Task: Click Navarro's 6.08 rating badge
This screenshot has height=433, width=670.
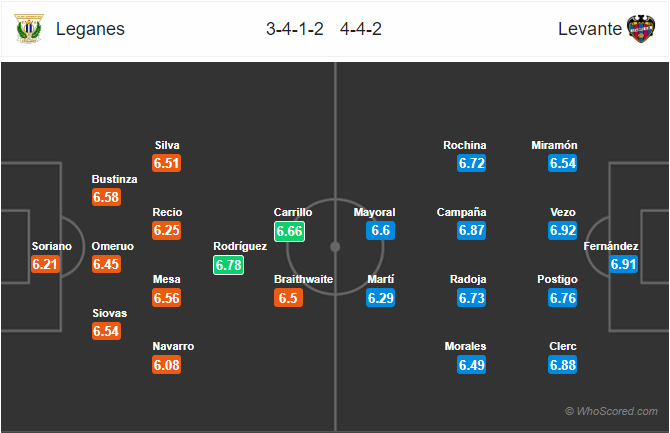Action: 166,365
